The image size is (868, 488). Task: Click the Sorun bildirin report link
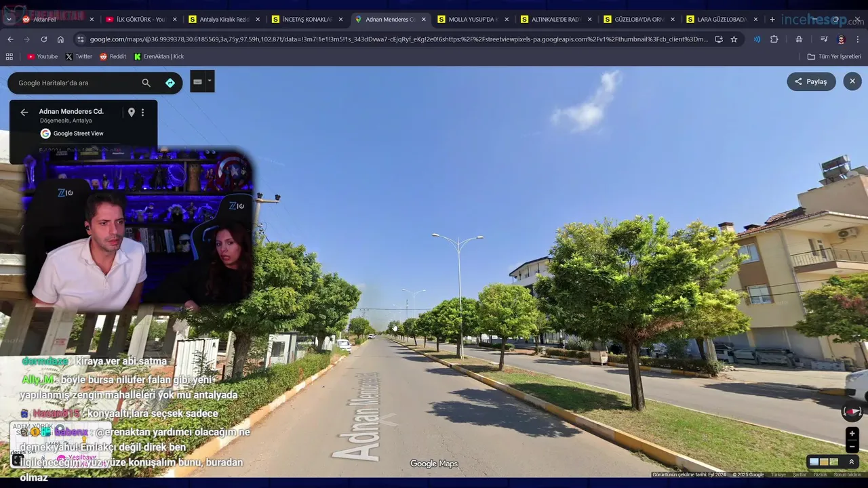[848, 474]
